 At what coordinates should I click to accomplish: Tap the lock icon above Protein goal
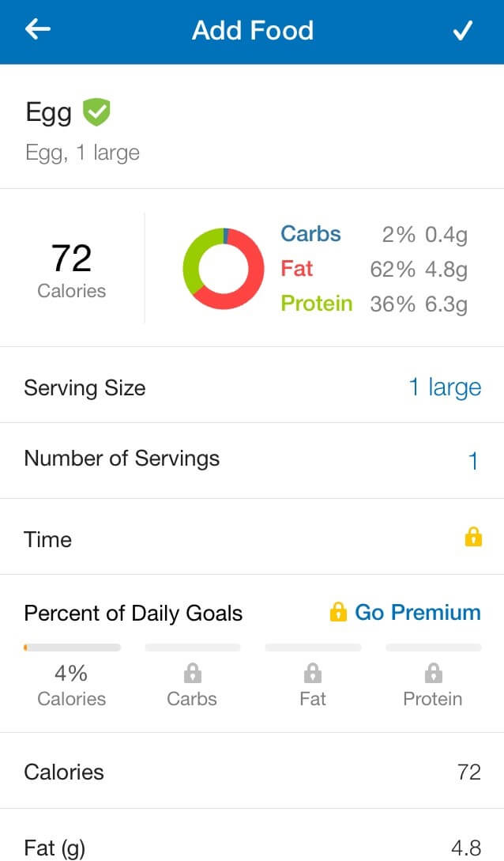[x=433, y=673]
